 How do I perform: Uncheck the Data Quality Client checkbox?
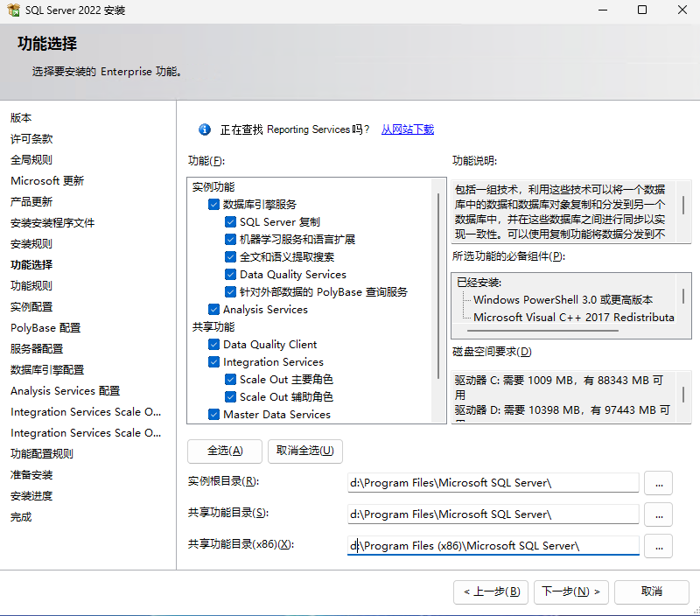tap(213, 344)
